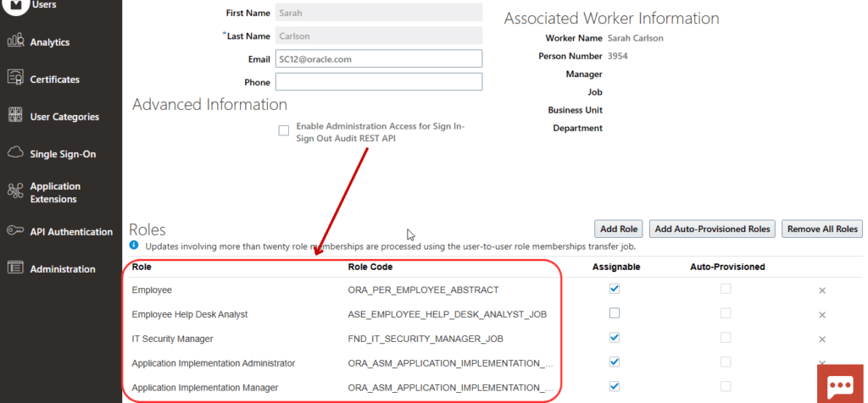The height and width of the screenshot is (403, 868).
Task: Click the API Authentication key icon
Action: pos(15,230)
